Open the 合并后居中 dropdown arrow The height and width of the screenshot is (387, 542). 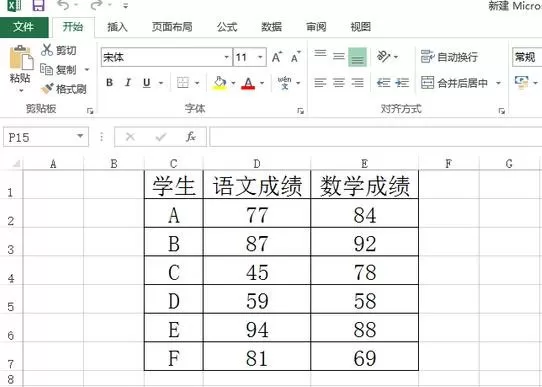(498, 83)
